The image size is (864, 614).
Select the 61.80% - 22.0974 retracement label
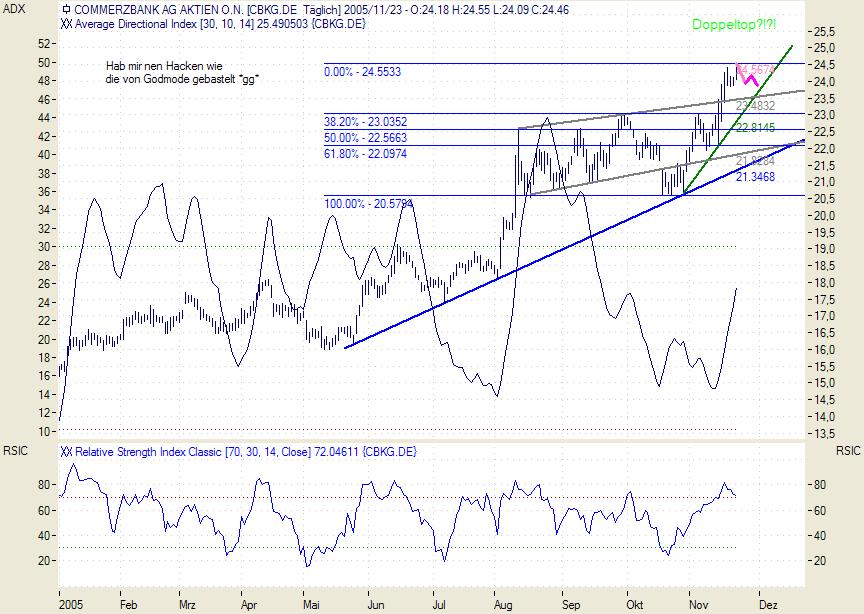coord(365,153)
